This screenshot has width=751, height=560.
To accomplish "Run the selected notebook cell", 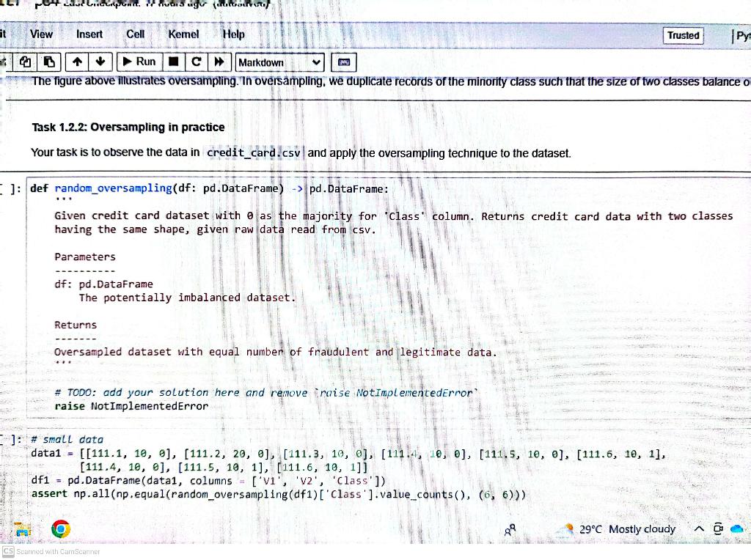I will click(x=139, y=62).
